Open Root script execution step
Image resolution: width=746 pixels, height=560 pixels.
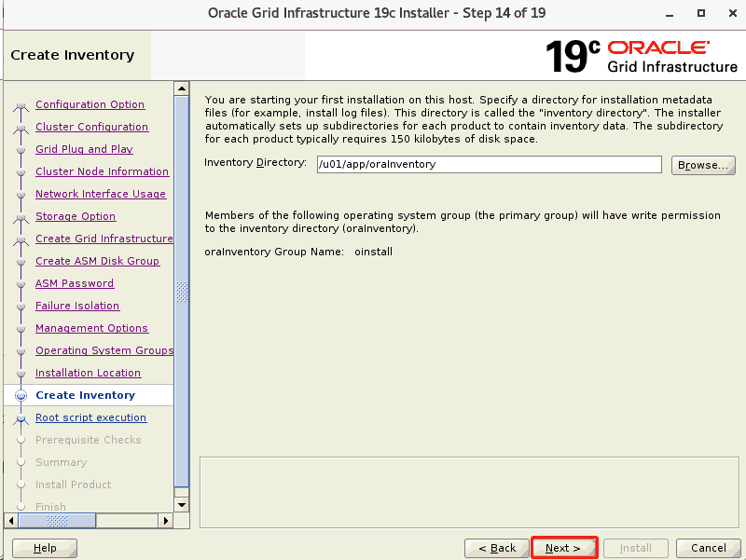click(x=90, y=417)
